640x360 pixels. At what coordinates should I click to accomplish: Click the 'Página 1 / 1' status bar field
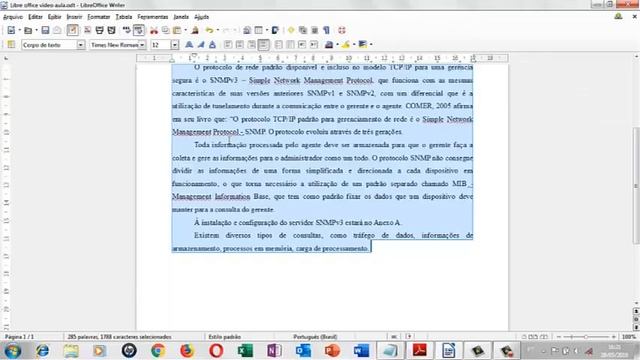coord(20,337)
